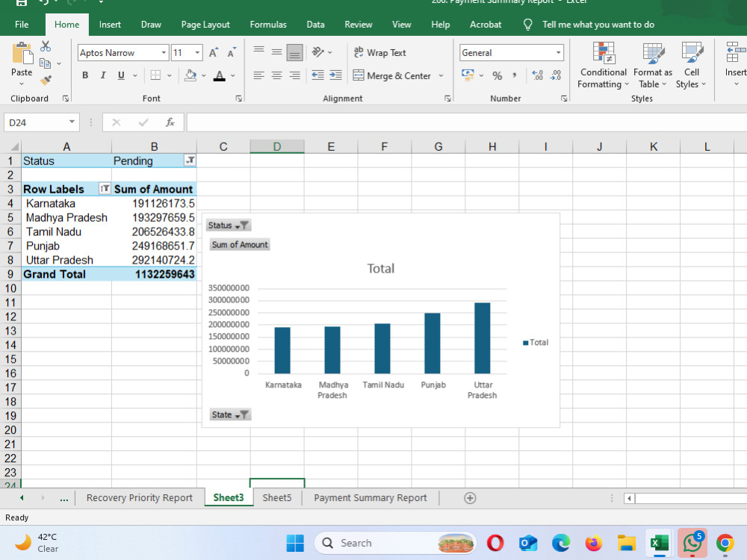Click Center horizontal alignment icon
The height and width of the screenshot is (560, 747).
coord(277,75)
